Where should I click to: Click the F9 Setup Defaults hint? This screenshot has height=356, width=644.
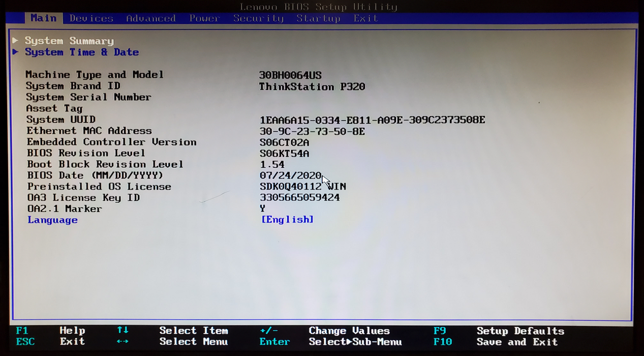coord(499,331)
